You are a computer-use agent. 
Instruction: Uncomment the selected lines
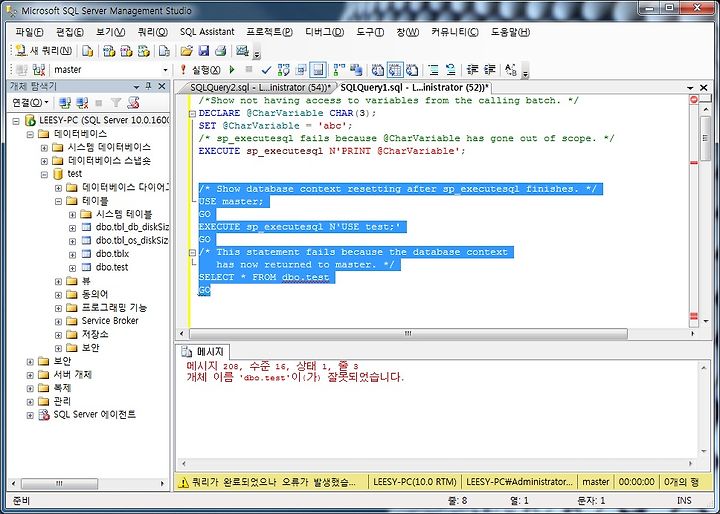[x=450, y=70]
